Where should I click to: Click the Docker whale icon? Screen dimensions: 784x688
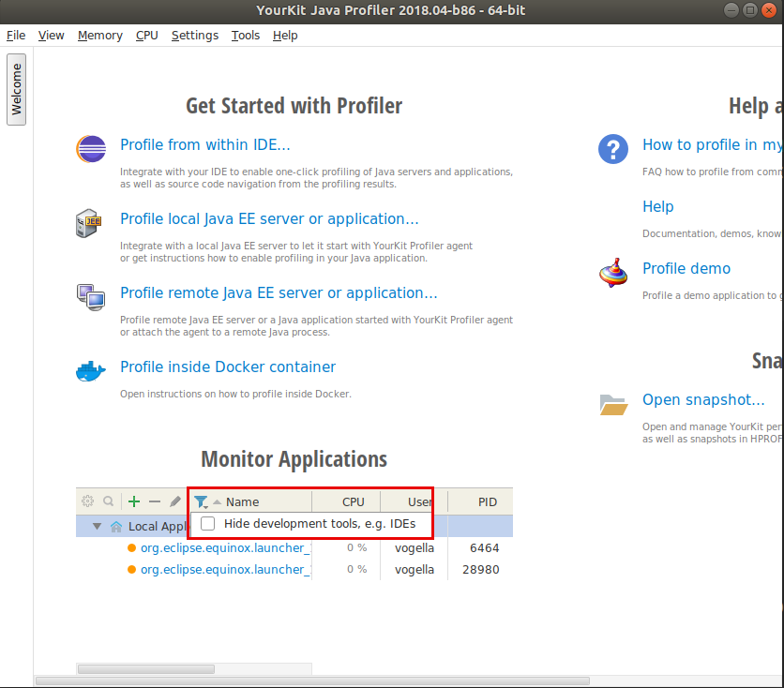point(91,371)
